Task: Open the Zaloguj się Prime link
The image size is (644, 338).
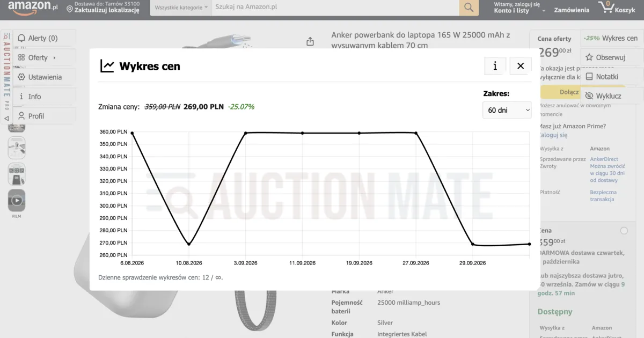Action: [553, 135]
